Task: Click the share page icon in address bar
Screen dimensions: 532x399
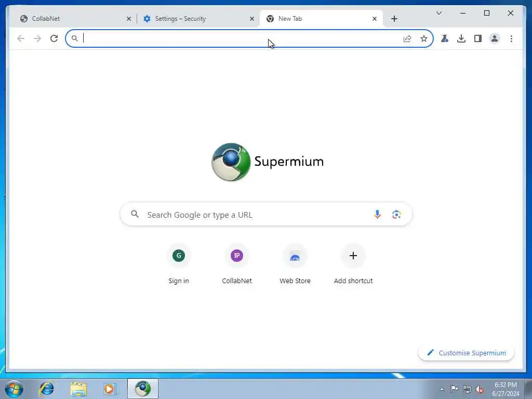Action: [407, 38]
